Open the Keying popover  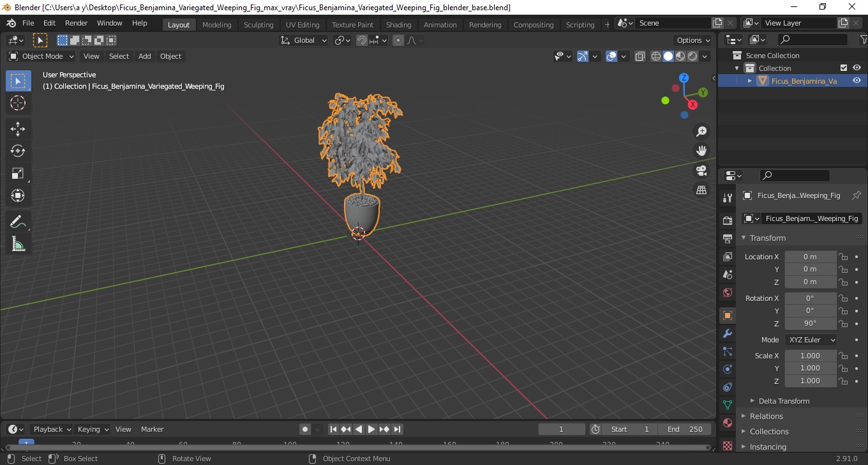point(93,429)
